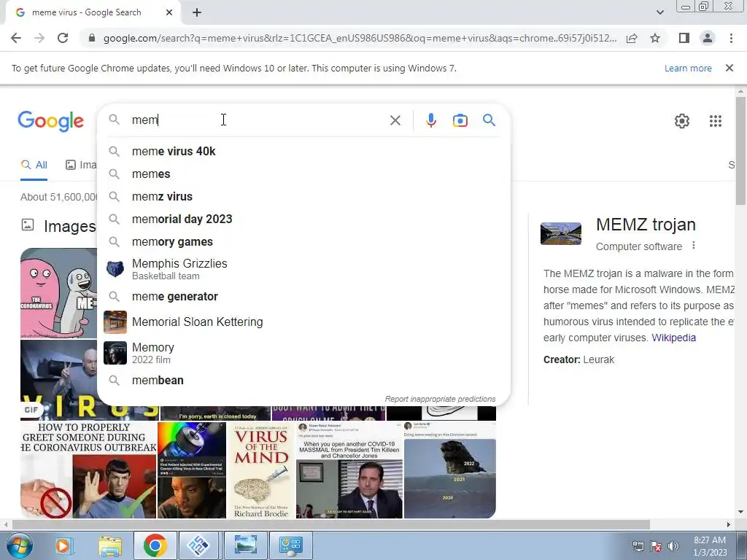
Task: Open a new tab with plus button
Action: (x=197, y=12)
